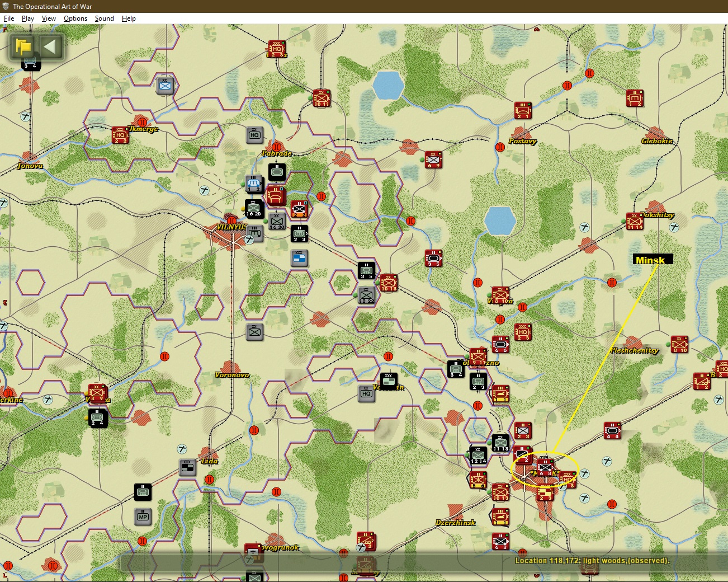Image resolution: width=728 pixels, height=582 pixels.
Task: Click the back arrow button
Action: point(50,46)
